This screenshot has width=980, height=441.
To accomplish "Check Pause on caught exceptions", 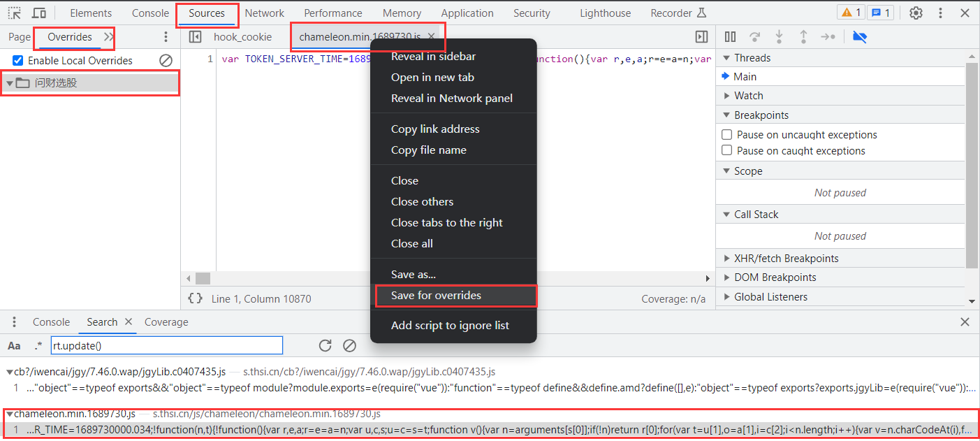I will pyautogui.click(x=727, y=150).
